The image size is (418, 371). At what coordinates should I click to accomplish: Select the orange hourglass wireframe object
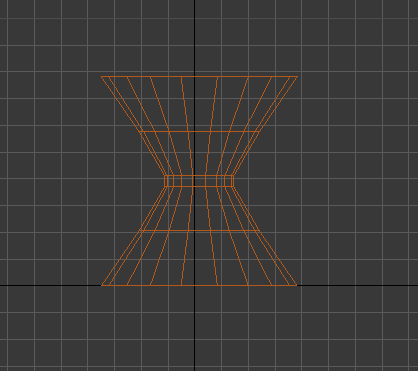click(199, 181)
